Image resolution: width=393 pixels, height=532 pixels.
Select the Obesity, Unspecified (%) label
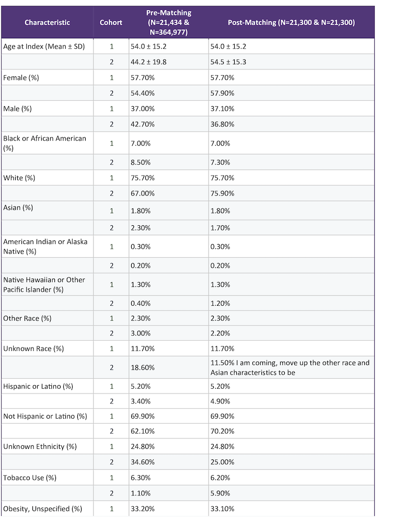(x=42, y=508)
